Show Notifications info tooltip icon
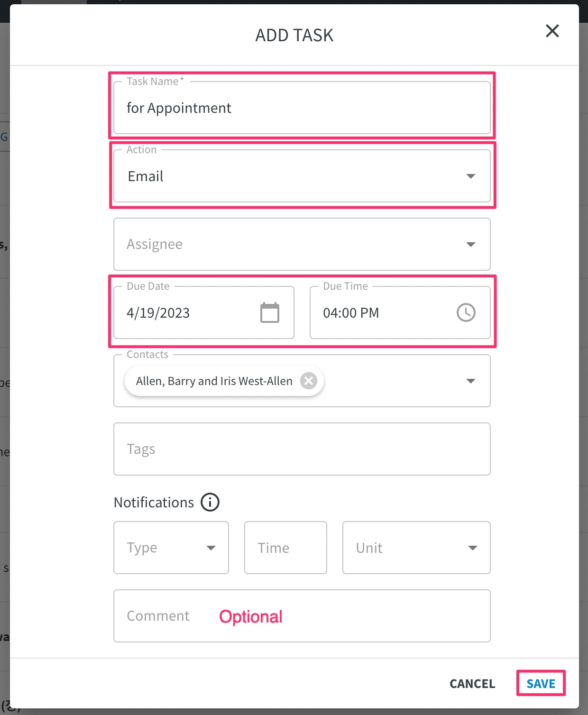Image resolution: width=588 pixels, height=715 pixels. [210, 502]
